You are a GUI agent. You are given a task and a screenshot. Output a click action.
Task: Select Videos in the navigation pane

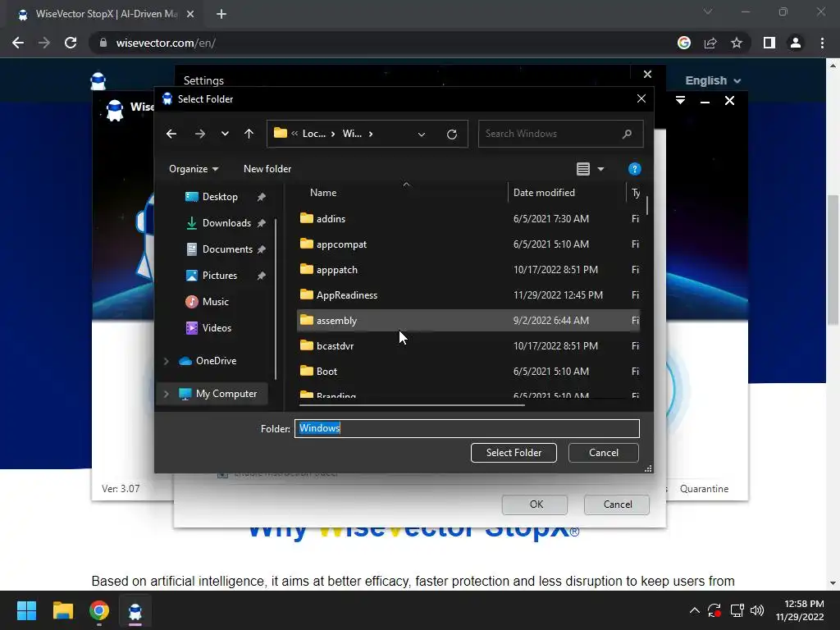tap(217, 328)
